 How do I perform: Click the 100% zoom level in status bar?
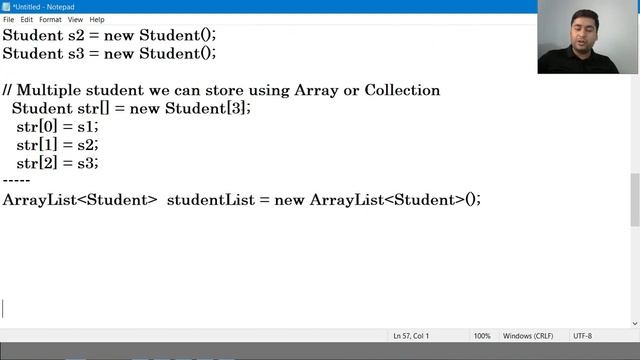point(482,336)
